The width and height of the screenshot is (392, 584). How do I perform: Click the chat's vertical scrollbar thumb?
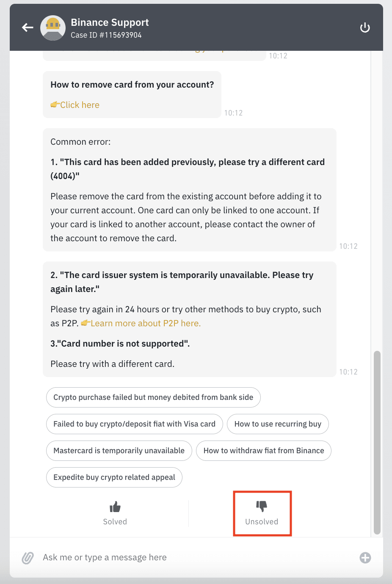click(377, 442)
